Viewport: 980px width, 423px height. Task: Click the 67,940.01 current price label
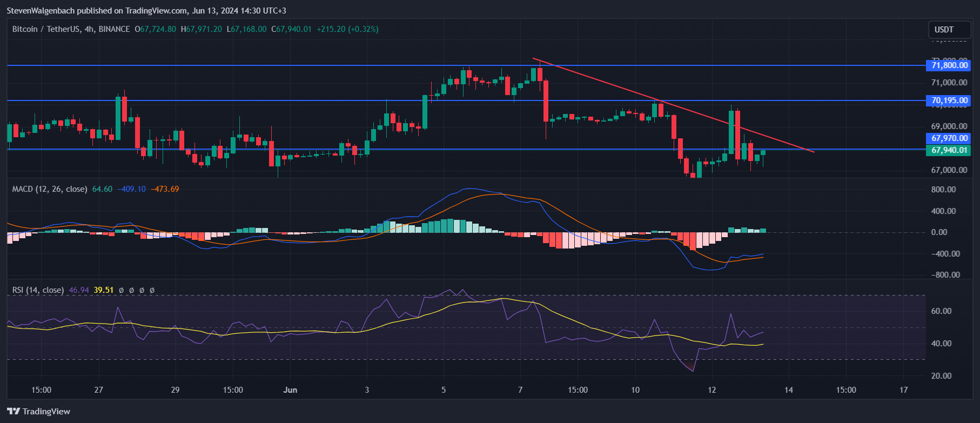(949, 150)
